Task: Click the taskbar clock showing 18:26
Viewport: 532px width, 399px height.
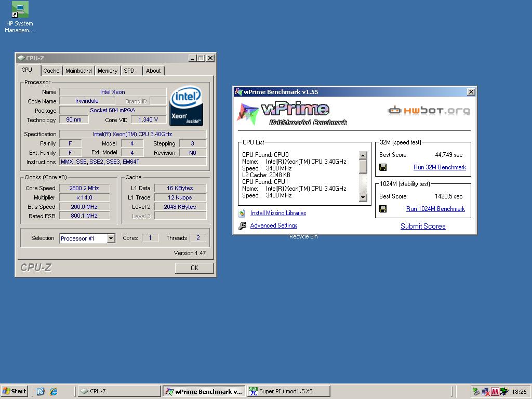Action: click(519, 392)
